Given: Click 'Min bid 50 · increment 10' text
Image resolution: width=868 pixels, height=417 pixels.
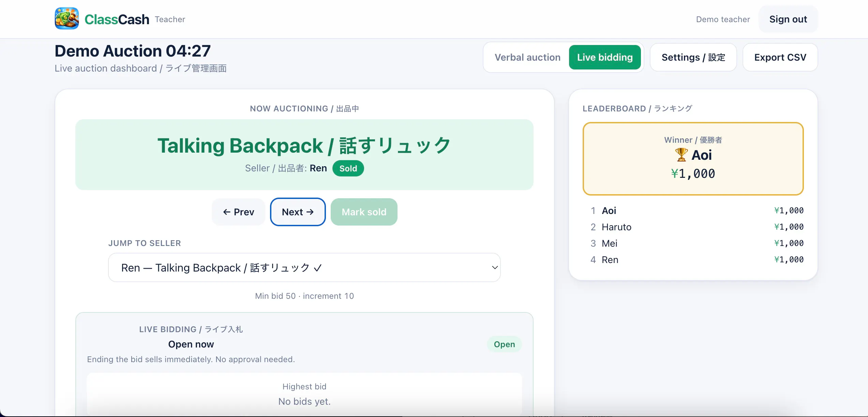Looking at the screenshot, I should (304, 296).
